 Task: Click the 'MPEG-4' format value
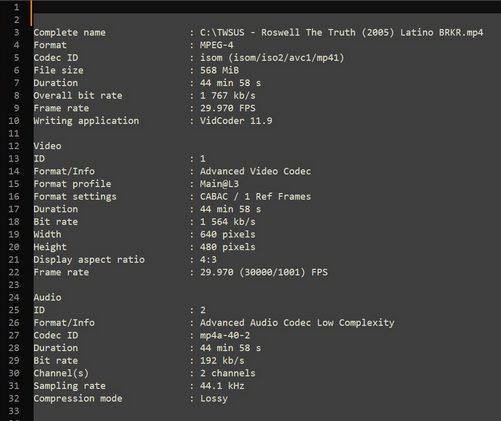point(216,45)
